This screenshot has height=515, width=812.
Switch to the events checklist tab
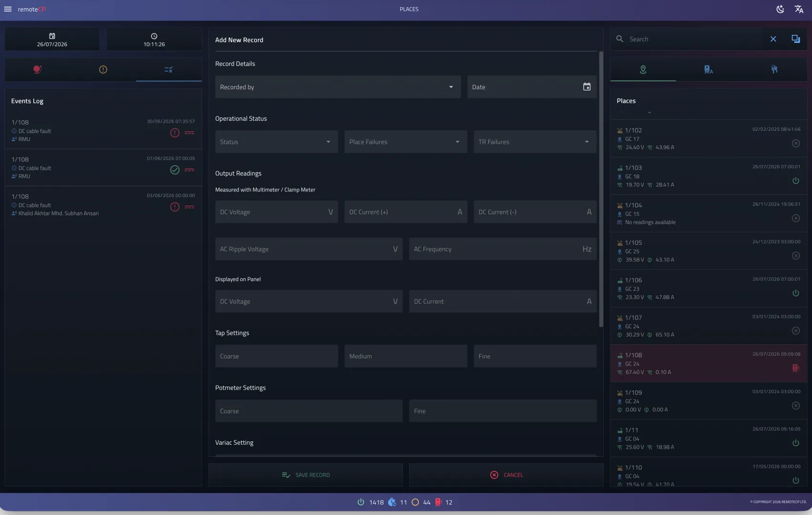tap(169, 70)
